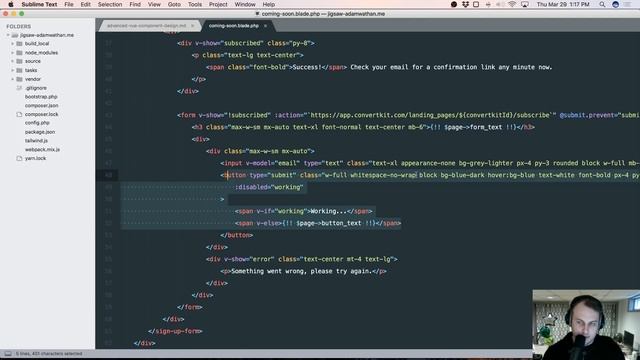This screenshot has height=360, width=640.
Task: Open the Goto menu
Action: click(174, 4)
